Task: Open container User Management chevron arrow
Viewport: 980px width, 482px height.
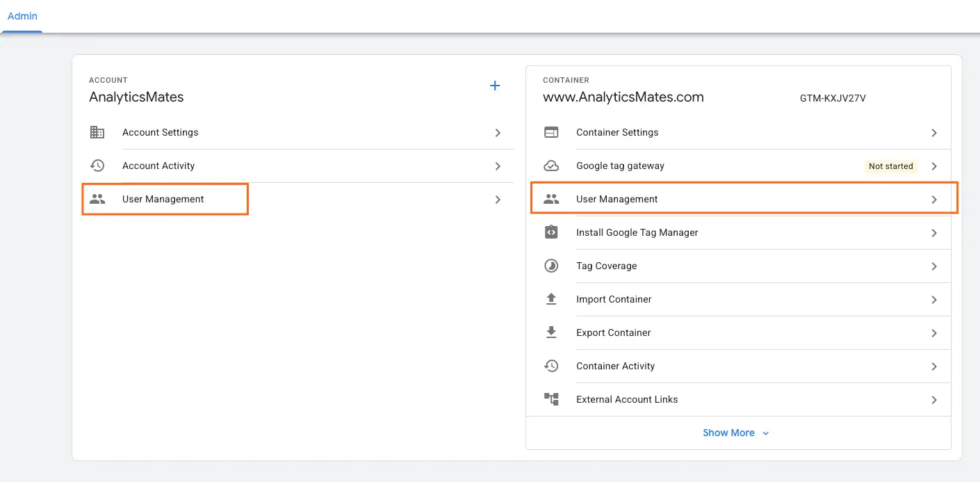Action: [x=934, y=199]
